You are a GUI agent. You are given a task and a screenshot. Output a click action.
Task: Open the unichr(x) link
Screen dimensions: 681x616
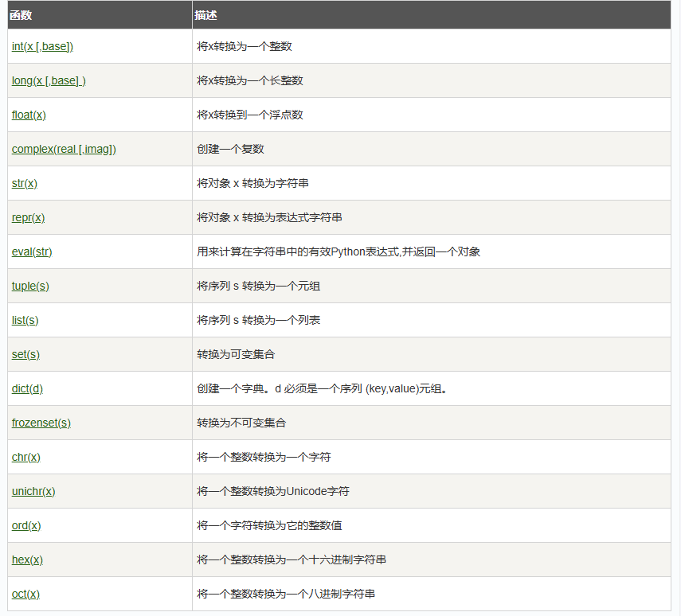click(33, 492)
